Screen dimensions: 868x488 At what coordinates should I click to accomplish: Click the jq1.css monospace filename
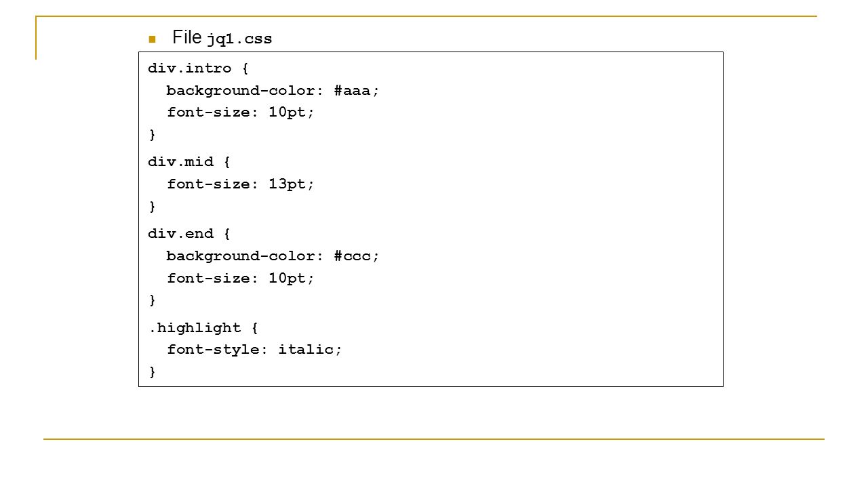239,39
